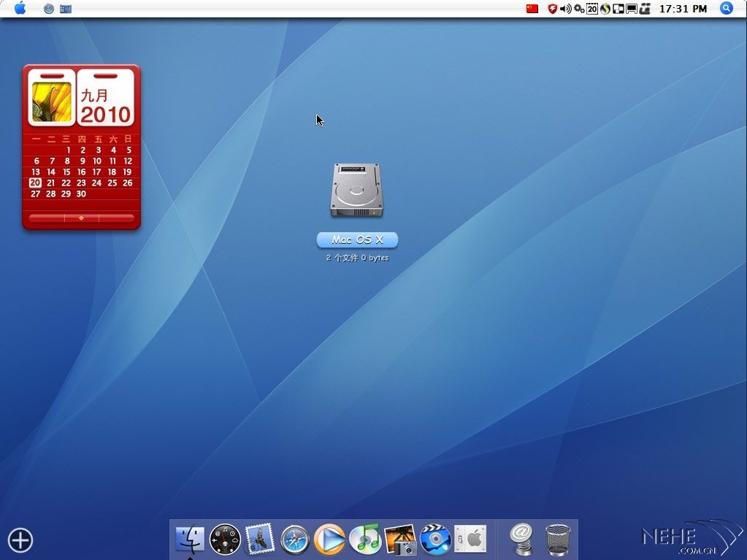Open the Trash in the dock
The width and height of the screenshot is (747, 560).
[558, 540]
